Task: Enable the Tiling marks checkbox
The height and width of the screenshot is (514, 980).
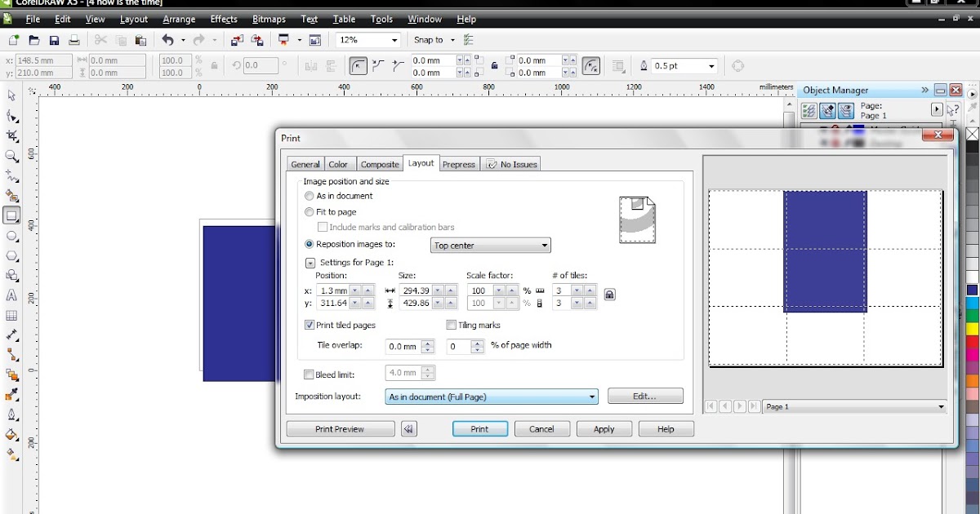Action: coord(452,325)
